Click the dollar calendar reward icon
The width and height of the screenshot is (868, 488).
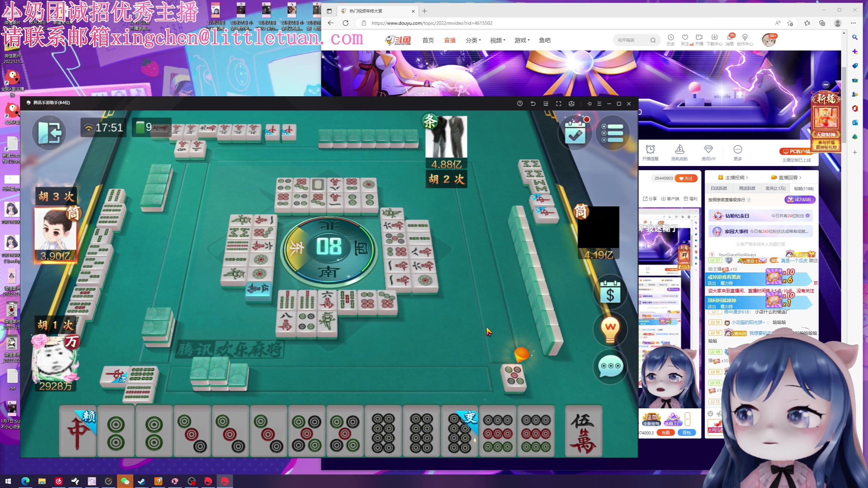(610, 292)
